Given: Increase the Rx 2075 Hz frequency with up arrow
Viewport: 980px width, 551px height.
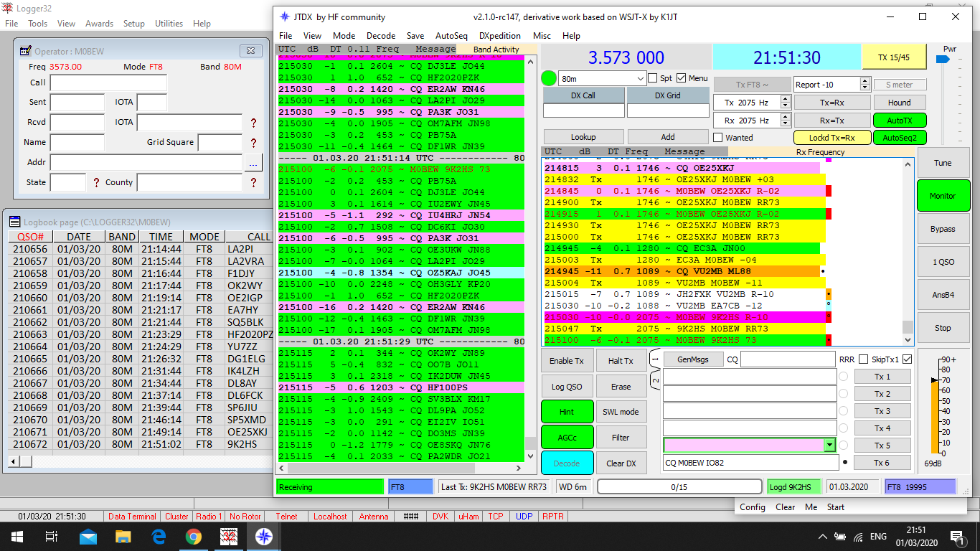Looking at the screenshot, I should 784,117.
